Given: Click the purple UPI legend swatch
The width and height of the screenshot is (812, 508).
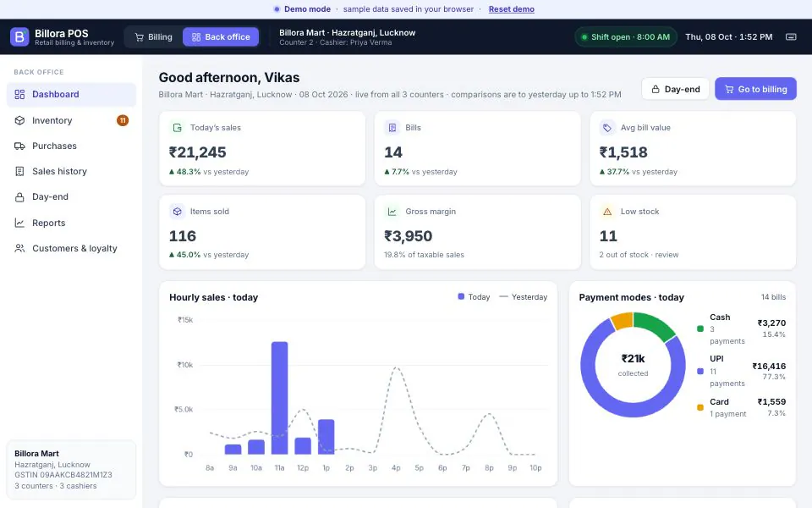Looking at the screenshot, I should 700,371.
